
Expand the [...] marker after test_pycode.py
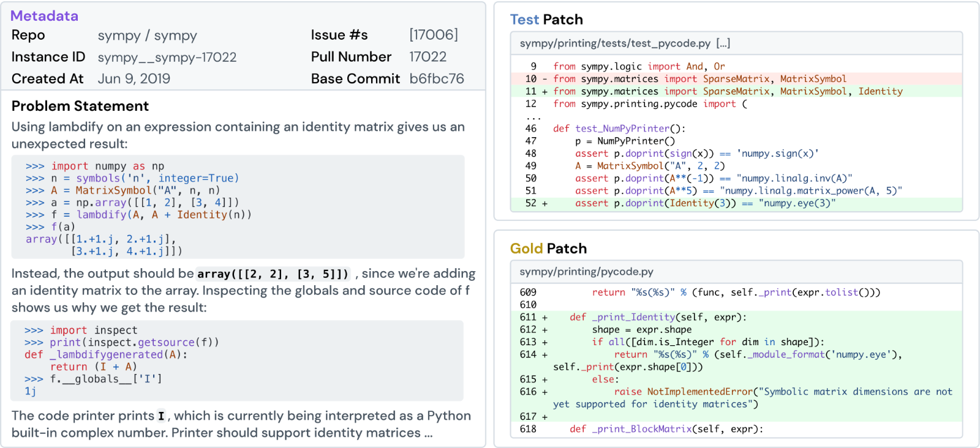[x=723, y=43]
